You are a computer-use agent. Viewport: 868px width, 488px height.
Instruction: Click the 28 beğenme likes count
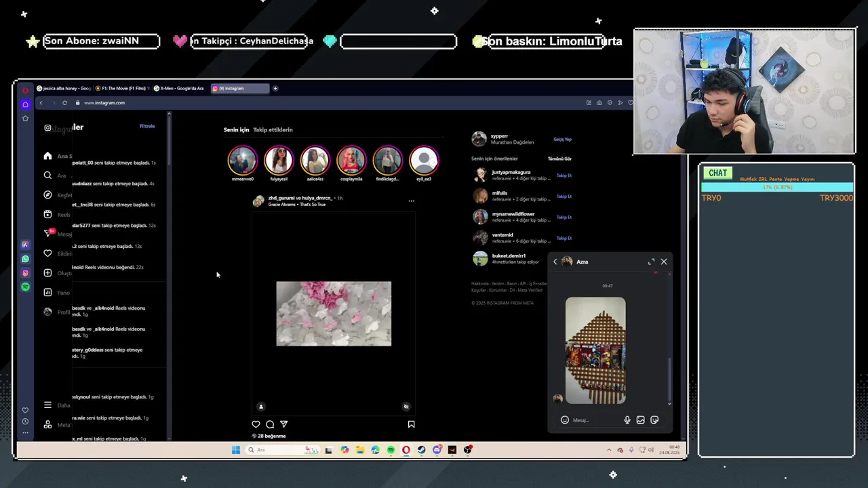[272, 436]
